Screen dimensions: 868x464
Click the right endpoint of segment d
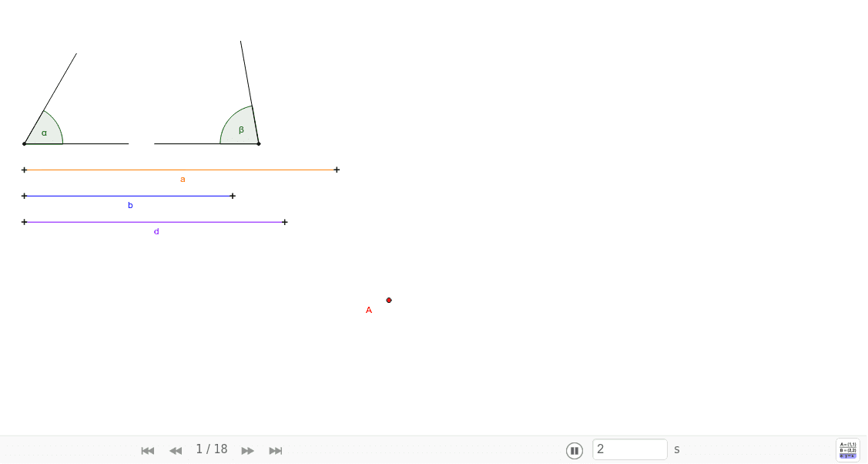[284, 222]
